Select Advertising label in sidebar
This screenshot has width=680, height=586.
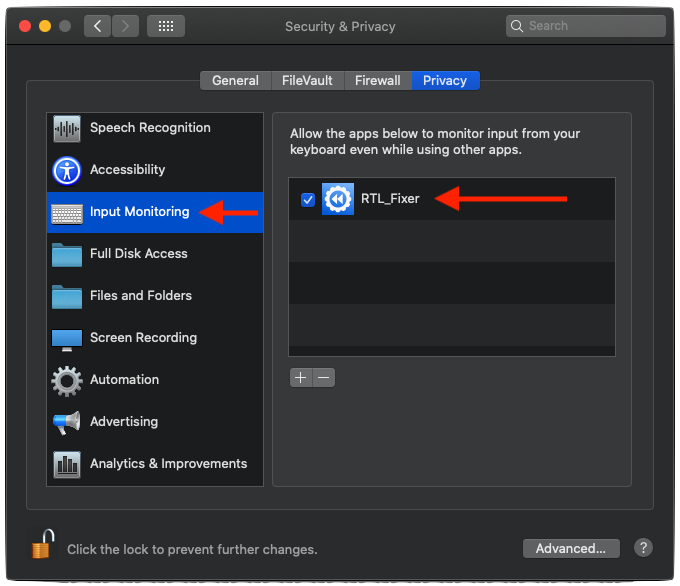pos(124,422)
